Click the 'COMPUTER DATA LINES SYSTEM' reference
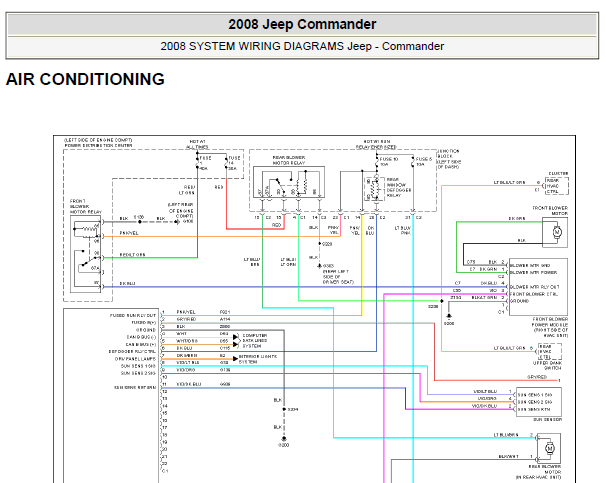606x483 pixels. point(255,341)
